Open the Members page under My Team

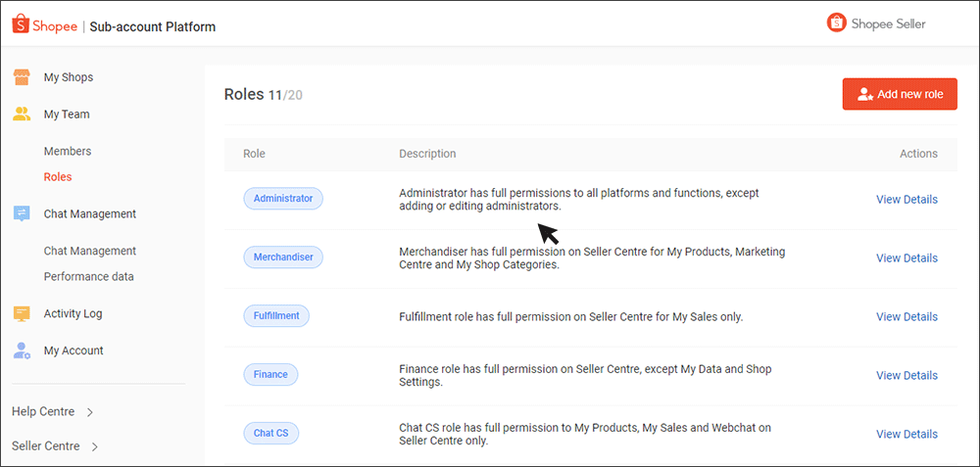[68, 152]
